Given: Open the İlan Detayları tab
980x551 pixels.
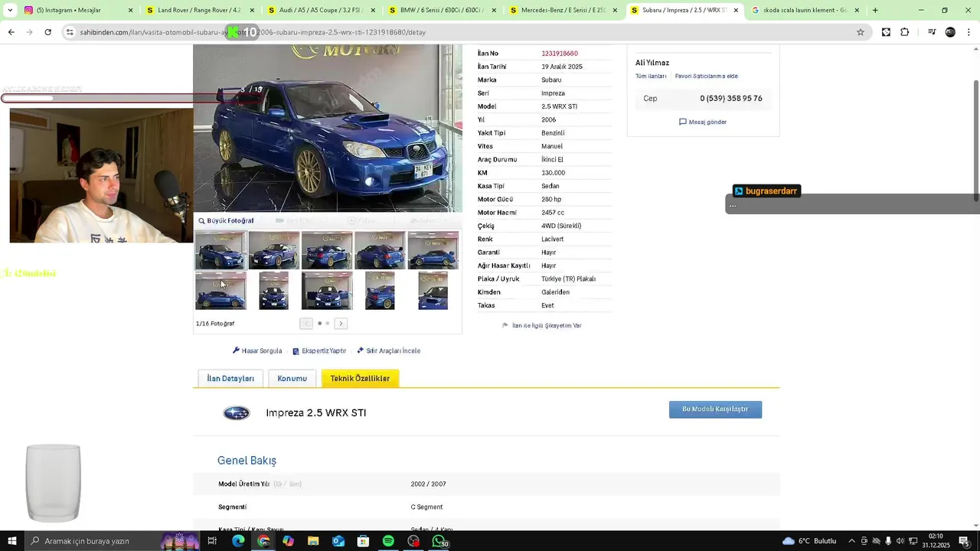Looking at the screenshot, I should pos(230,378).
